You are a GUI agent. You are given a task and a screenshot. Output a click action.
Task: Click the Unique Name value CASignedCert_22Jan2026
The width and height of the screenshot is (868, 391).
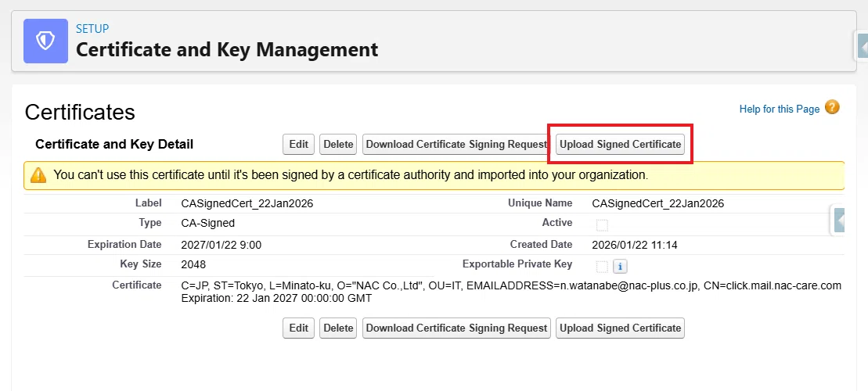point(657,203)
